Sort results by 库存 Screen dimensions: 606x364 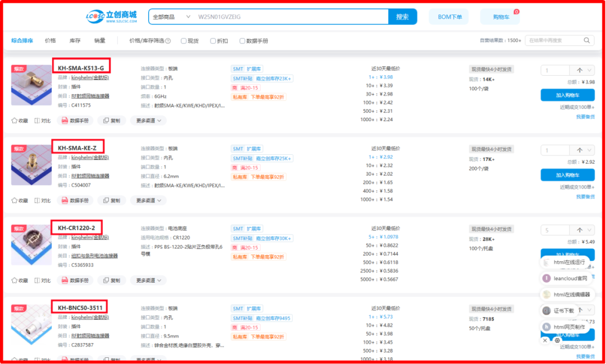coord(75,40)
